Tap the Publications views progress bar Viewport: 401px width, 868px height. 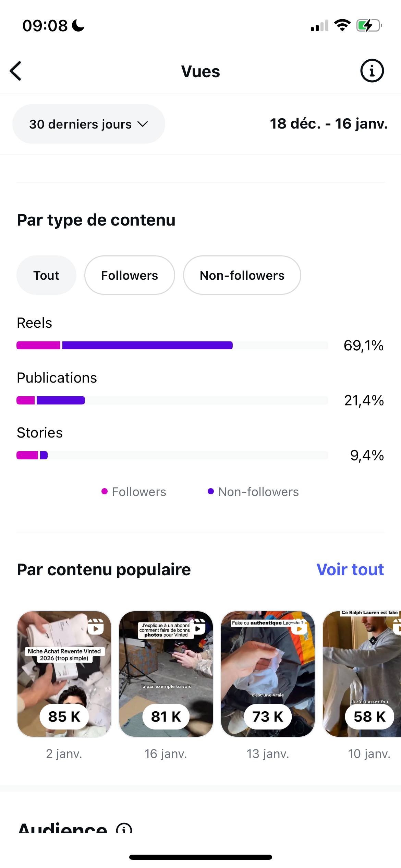[172, 400]
